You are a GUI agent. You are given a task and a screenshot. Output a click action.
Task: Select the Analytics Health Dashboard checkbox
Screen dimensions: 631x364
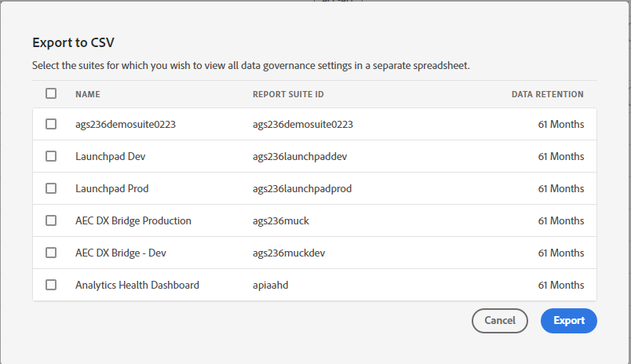[51, 285]
